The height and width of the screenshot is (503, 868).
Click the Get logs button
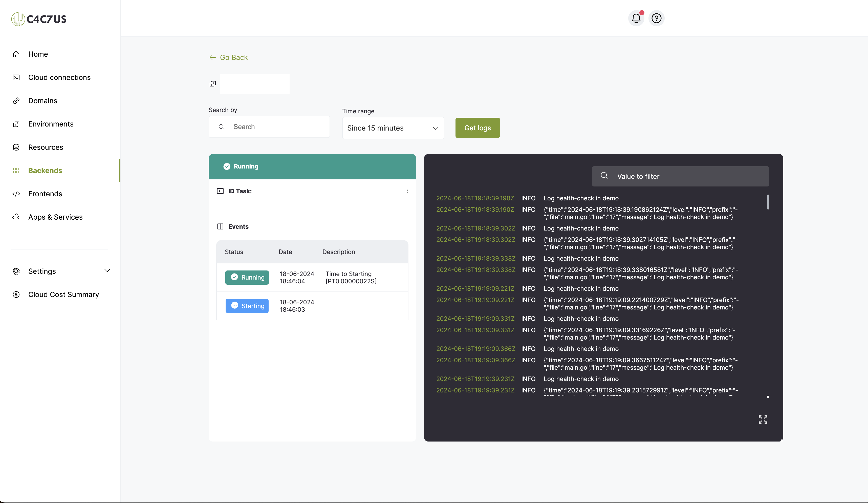478,128
